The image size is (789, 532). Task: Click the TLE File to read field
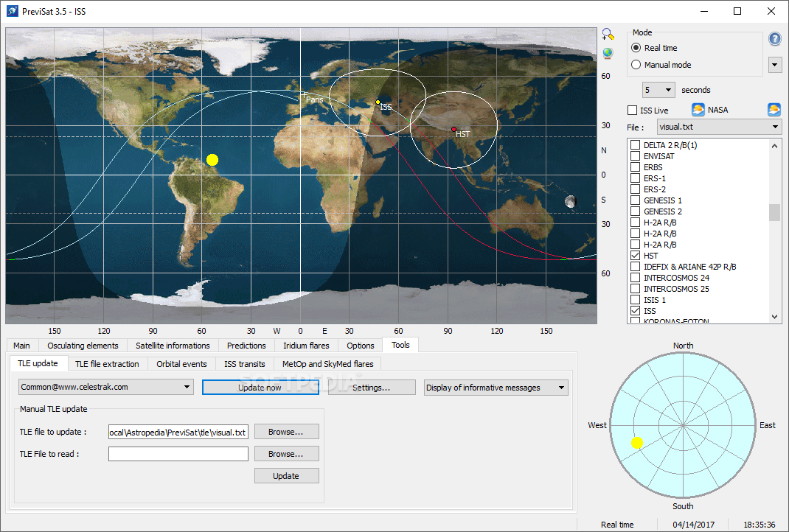click(x=178, y=454)
